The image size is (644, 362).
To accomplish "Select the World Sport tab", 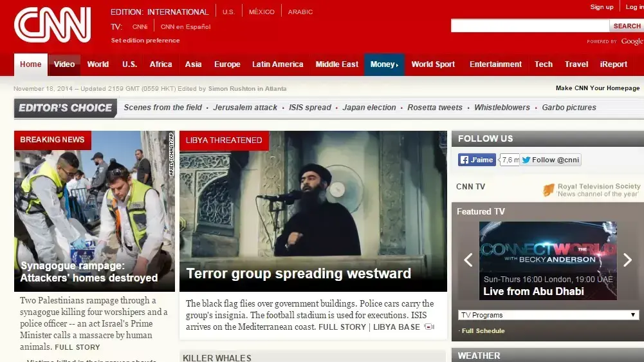I will click(x=433, y=64).
